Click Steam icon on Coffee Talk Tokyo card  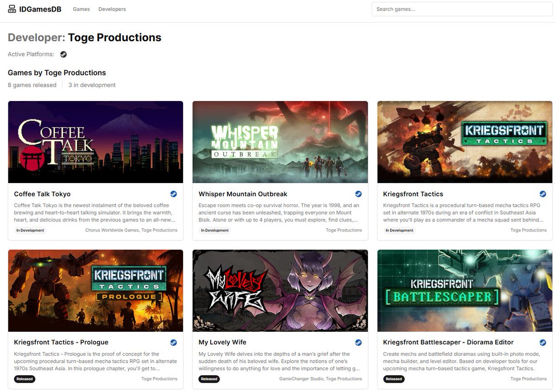pyautogui.click(x=173, y=194)
